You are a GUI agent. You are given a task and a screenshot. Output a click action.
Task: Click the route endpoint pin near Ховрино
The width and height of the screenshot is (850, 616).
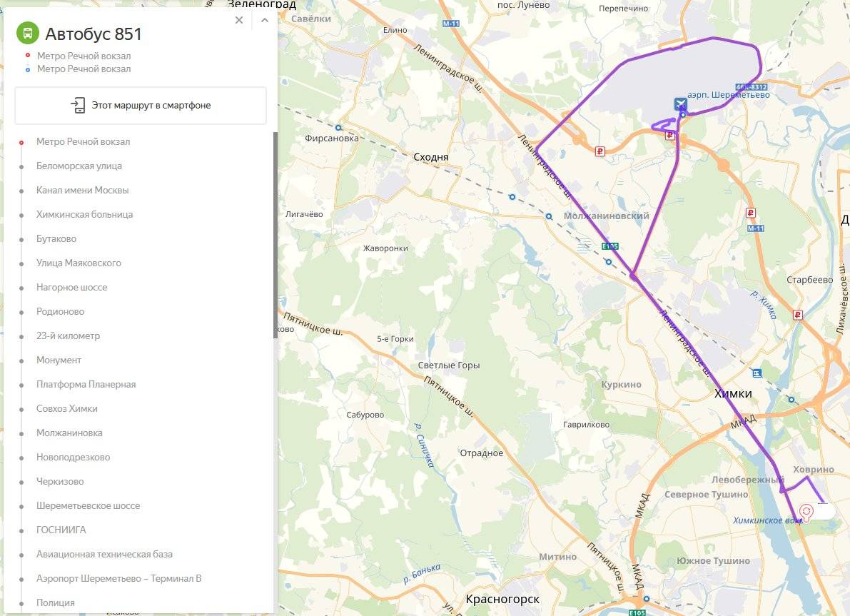(806, 511)
